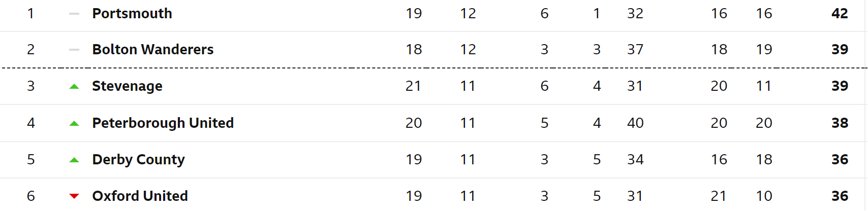Screen dimensions: 868x211
Task: Click position number 6 in the table
Action: click(x=31, y=196)
